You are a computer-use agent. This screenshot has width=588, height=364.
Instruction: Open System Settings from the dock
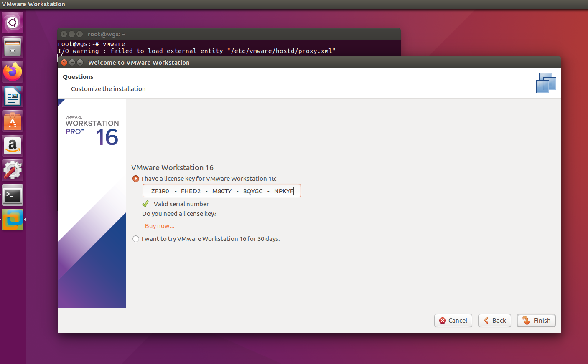[13, 170]
